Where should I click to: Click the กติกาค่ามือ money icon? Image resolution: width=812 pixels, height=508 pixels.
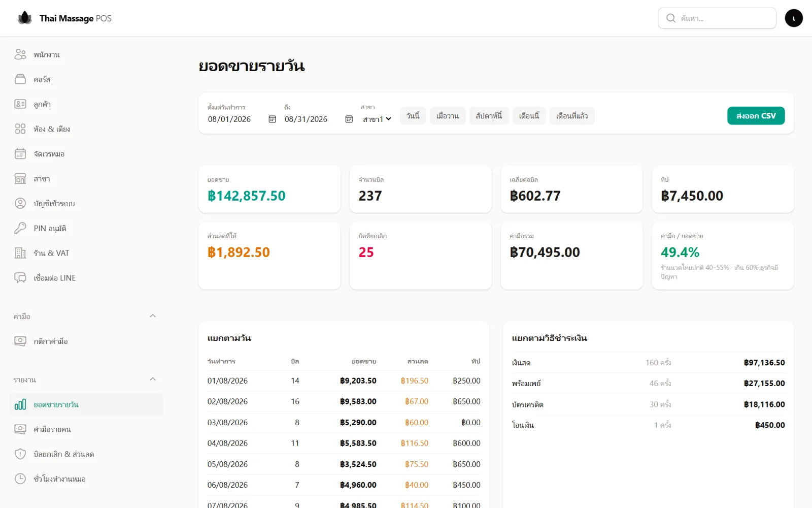[20, 341]
